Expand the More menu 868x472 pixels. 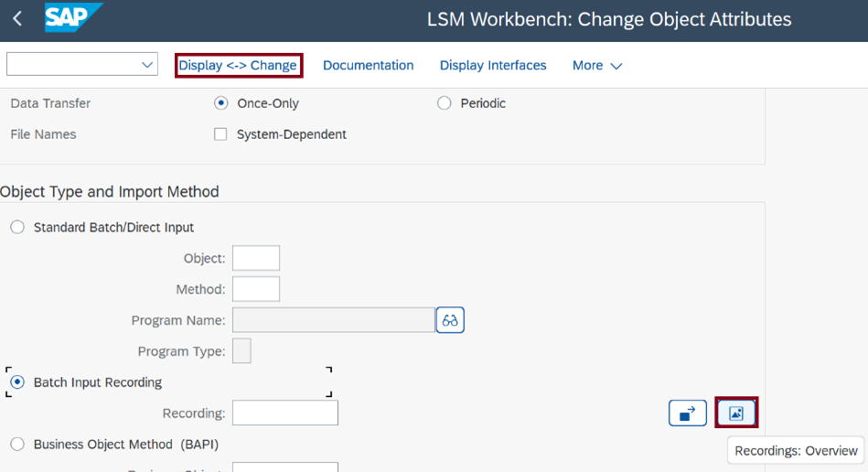point(596,66)
